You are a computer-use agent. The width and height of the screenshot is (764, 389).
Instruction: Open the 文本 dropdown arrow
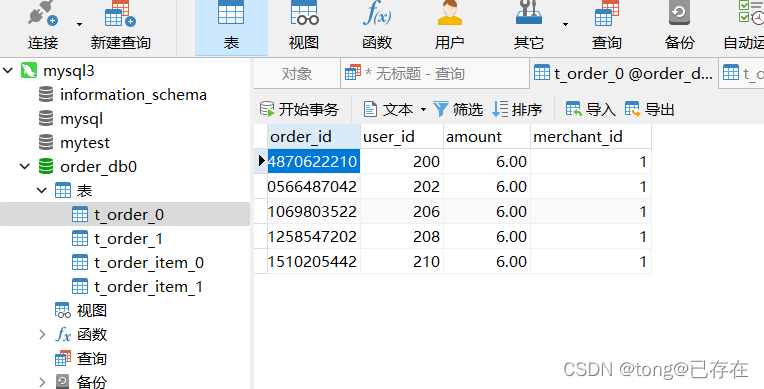click(423, 110)
